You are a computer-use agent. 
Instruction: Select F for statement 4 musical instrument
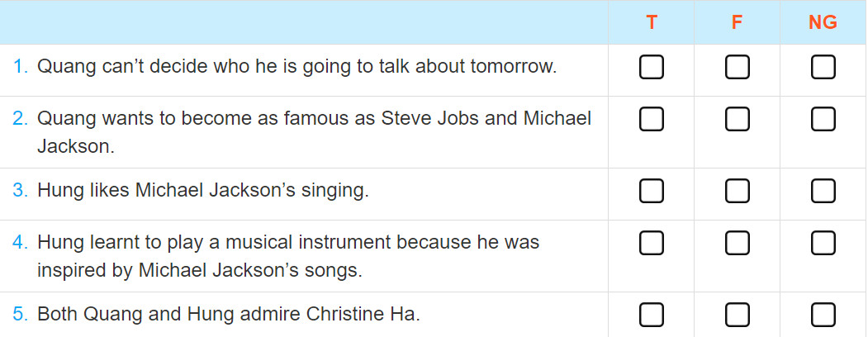[737, 243]
